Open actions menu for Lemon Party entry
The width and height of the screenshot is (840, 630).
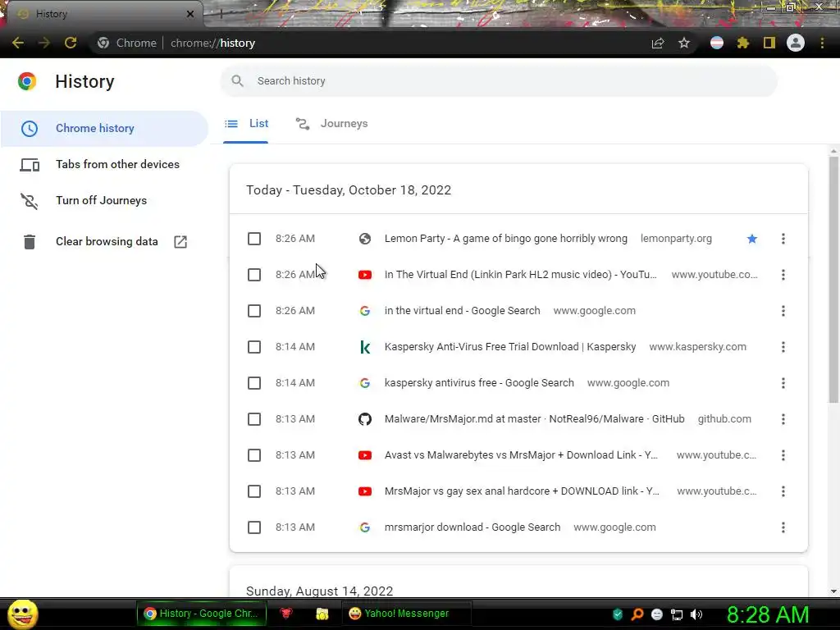[x=783, y=239]
